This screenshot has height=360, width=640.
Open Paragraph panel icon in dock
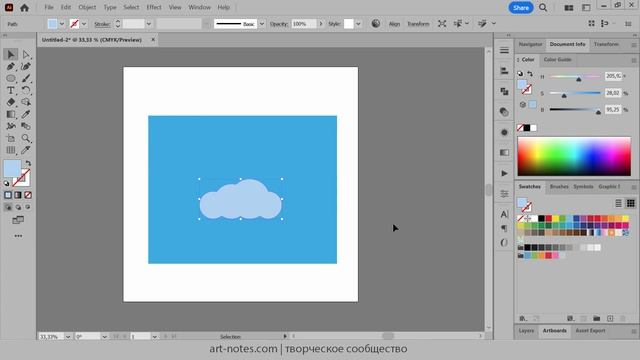504,228
